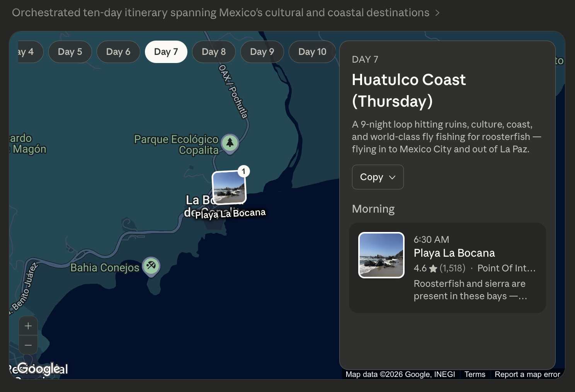The height and width of the screenshot is (392, 575).
Task: Click the Google logo on map
Action: [x=43, y=369]
